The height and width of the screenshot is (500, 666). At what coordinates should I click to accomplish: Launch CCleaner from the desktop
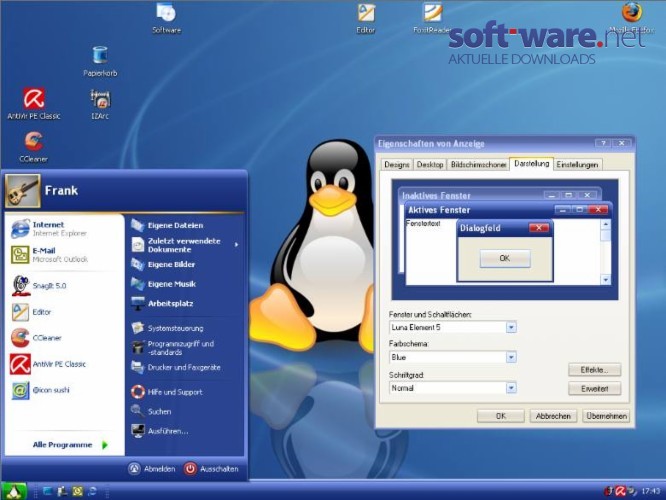(34, 147)
